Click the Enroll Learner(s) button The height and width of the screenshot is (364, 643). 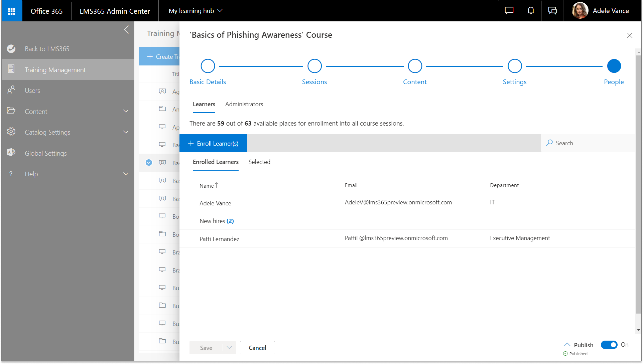[x=213, y=143]
